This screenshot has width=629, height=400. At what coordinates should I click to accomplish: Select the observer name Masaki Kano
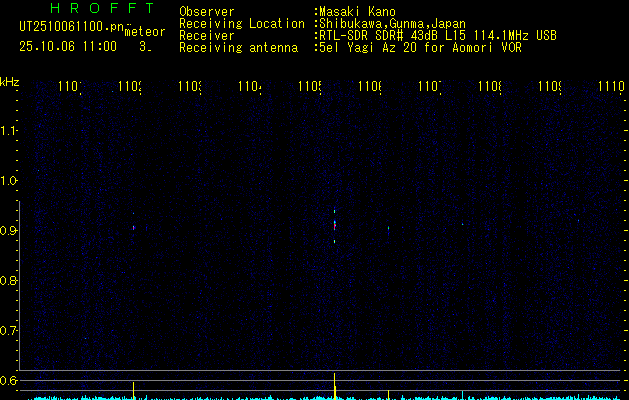357,12
